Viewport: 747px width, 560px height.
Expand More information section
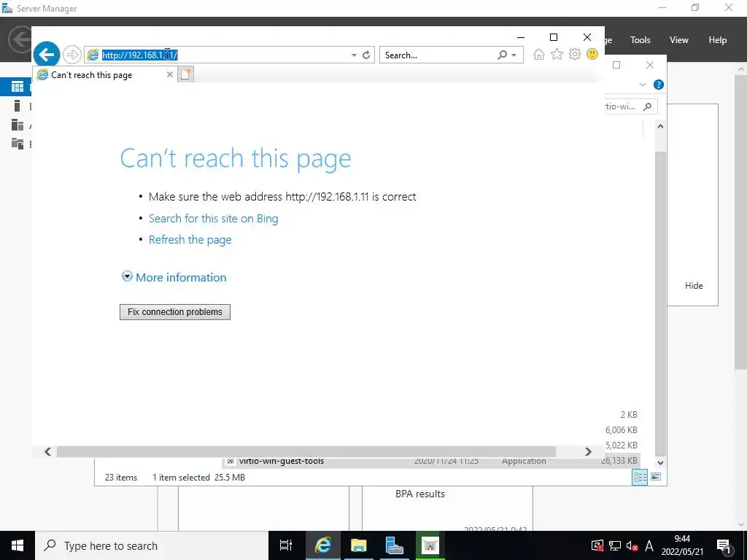174,277
